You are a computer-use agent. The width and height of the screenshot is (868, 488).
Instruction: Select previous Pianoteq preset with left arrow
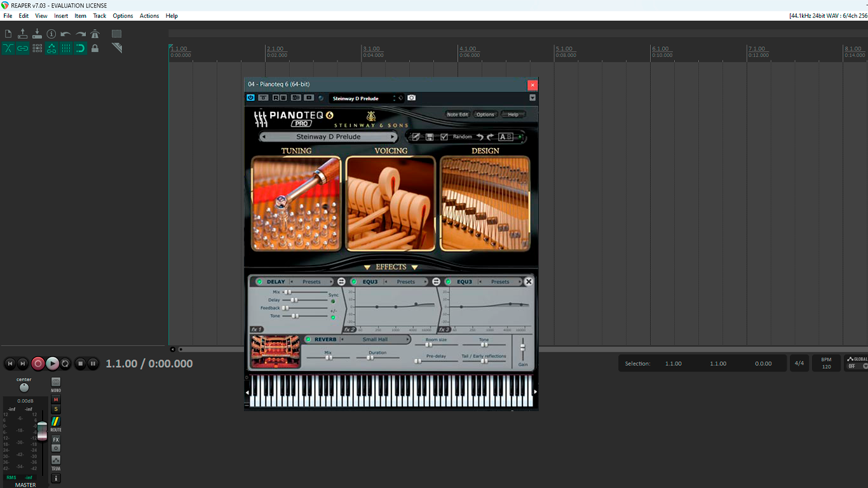(x=263, y=137)
